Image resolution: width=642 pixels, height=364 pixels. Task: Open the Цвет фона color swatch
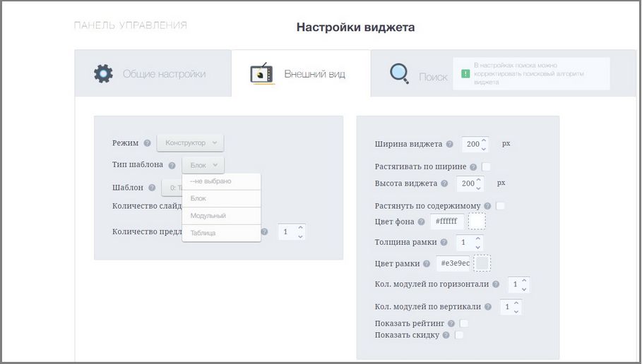[477, 222]
